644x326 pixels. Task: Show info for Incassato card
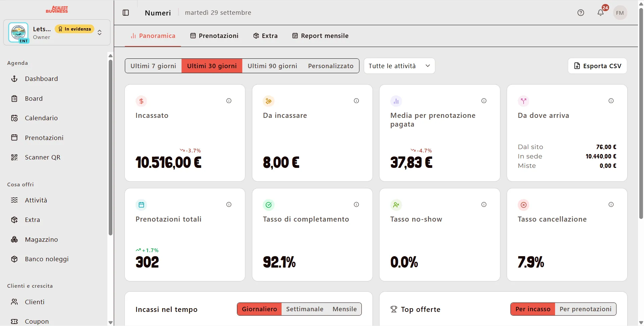point(229,101)
